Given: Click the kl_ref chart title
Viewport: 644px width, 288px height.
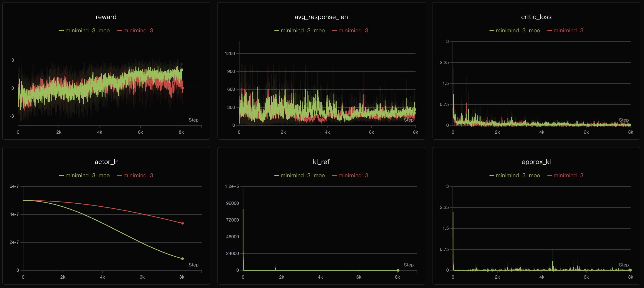Looking at the screenshot, I should coord(321,162).
